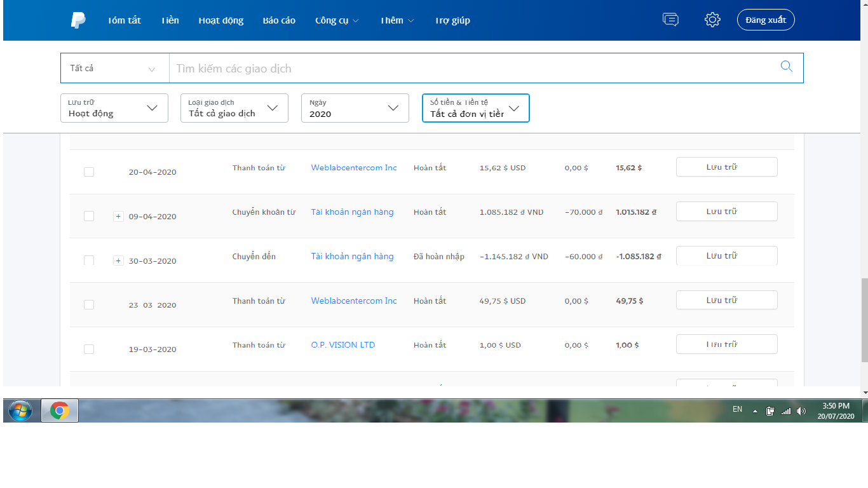Click the Chuyển đến label
868x488 pixels.
(x=254, y=257)
